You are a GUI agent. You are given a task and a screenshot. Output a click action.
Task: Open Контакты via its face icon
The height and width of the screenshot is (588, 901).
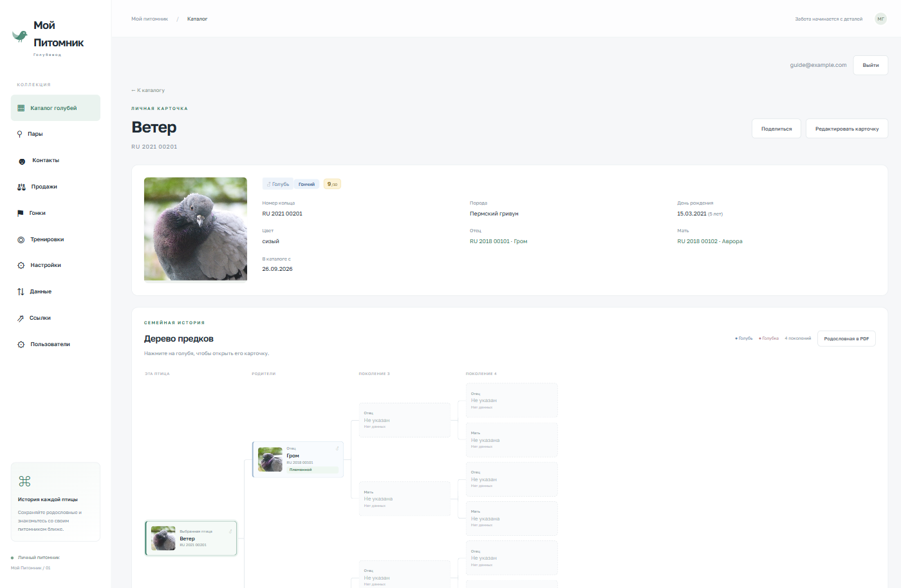tap(22, 161)
